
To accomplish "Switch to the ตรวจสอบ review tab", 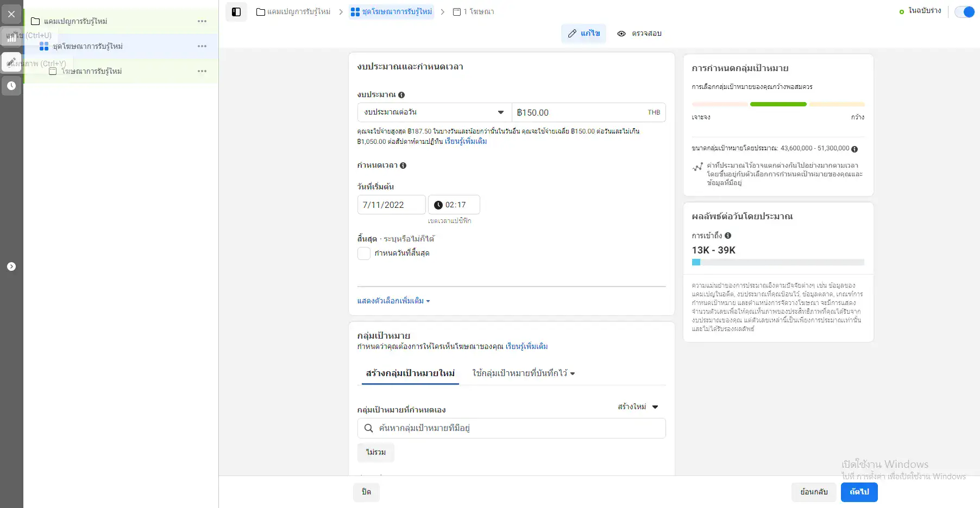I will tap(639, 34).
